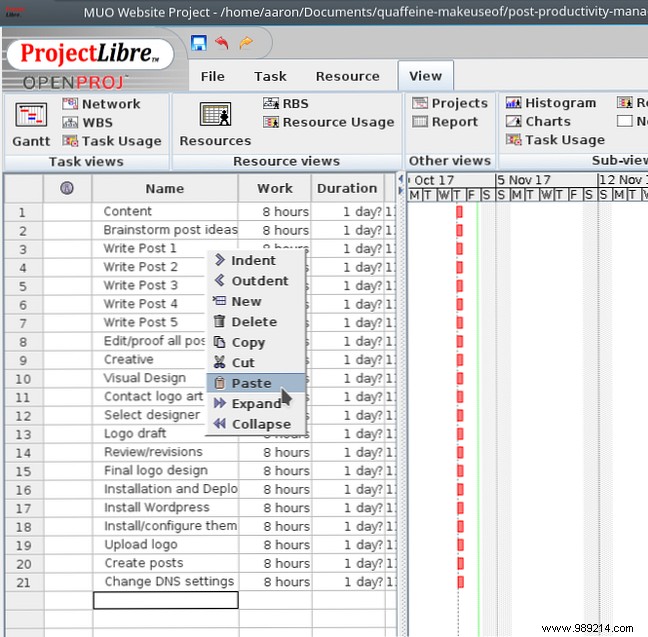648x637 pixels.
Task: Open the Task ribbon tab
Action: [270, 76]
